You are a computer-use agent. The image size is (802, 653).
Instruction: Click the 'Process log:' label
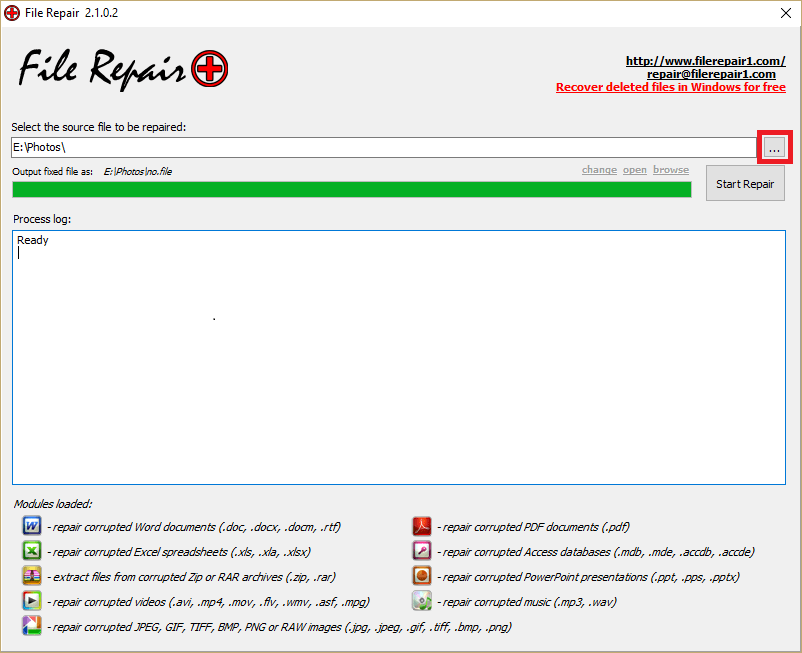[42, 219]
